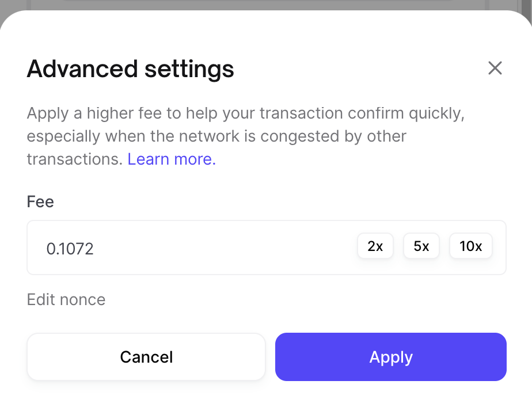This screenshot has height=411, width=532.
Task: Click the Fee section label
Action: tap(40, 201)
